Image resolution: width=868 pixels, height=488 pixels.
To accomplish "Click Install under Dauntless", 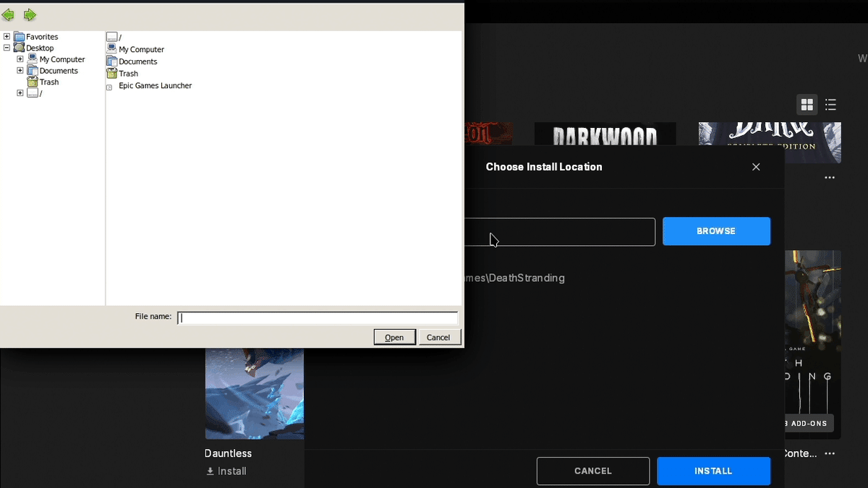I will (226, 471).
